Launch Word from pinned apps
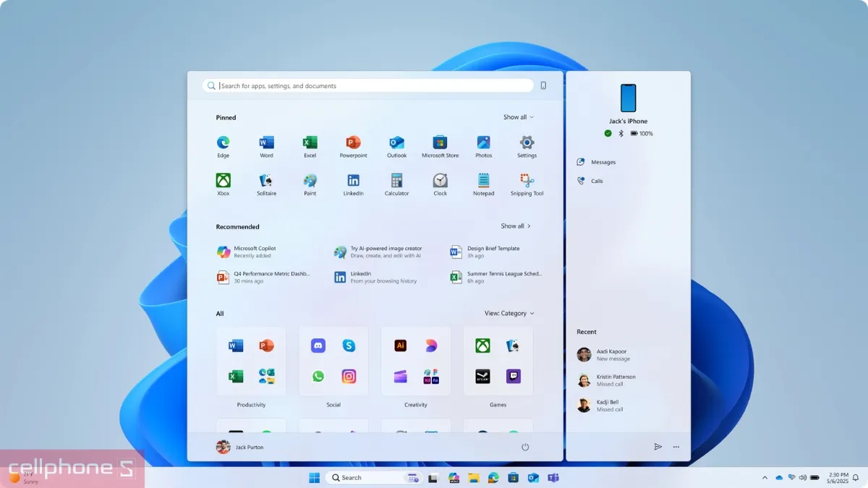The height and width of the screenshot is (488, 868). 266,146
